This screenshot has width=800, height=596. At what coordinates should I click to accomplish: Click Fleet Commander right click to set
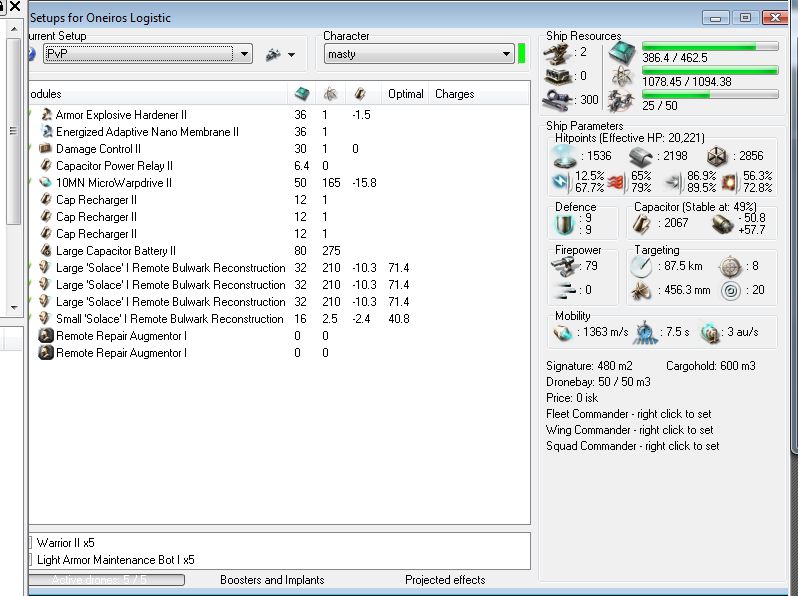(629, 414)
